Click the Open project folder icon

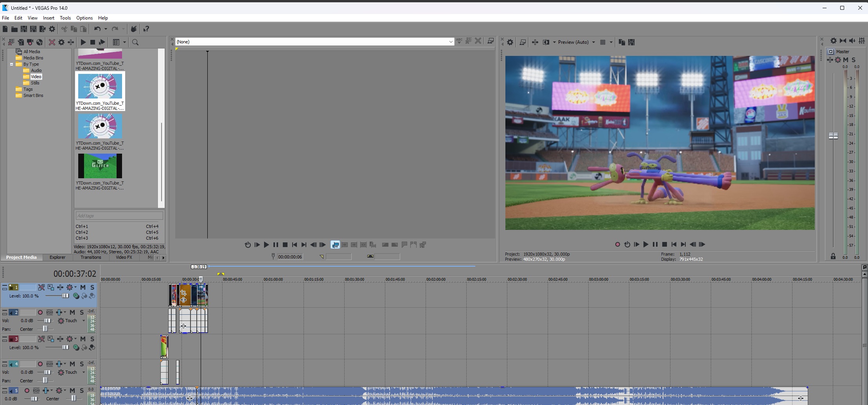click(14, 29)
